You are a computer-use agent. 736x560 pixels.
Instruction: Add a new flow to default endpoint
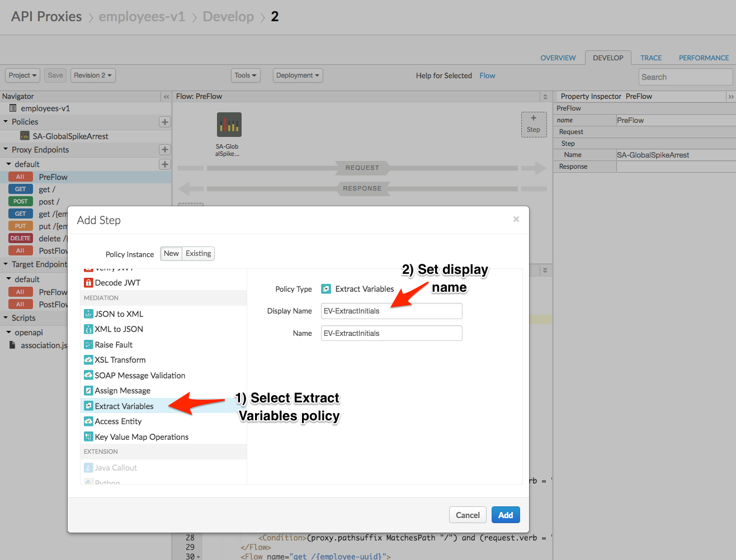tap(164, 164)
